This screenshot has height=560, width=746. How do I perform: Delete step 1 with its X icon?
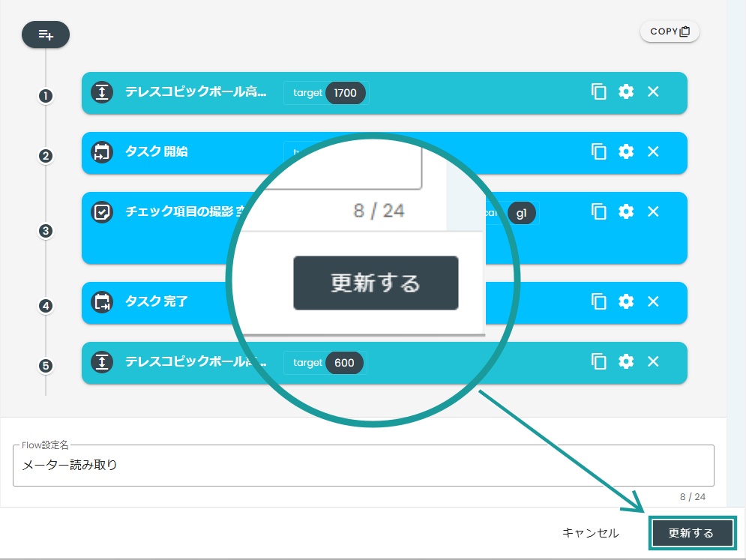click(x=652, y=91)
